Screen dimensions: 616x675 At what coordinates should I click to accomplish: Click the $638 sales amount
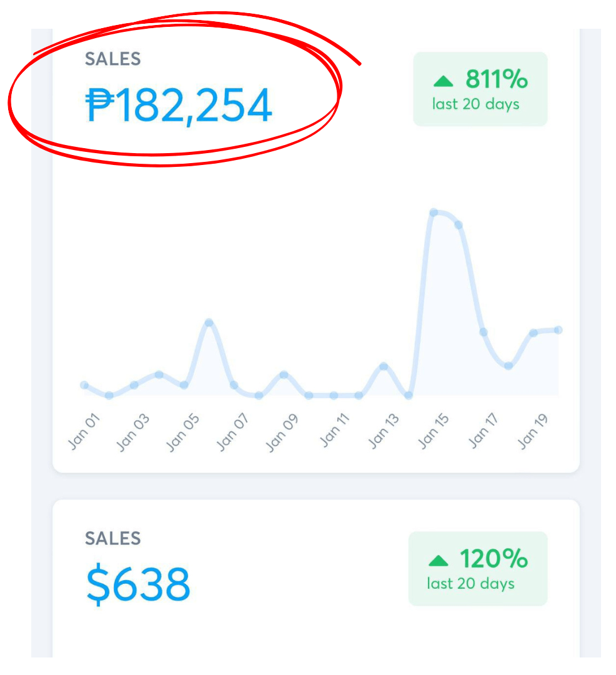[138, 584]
